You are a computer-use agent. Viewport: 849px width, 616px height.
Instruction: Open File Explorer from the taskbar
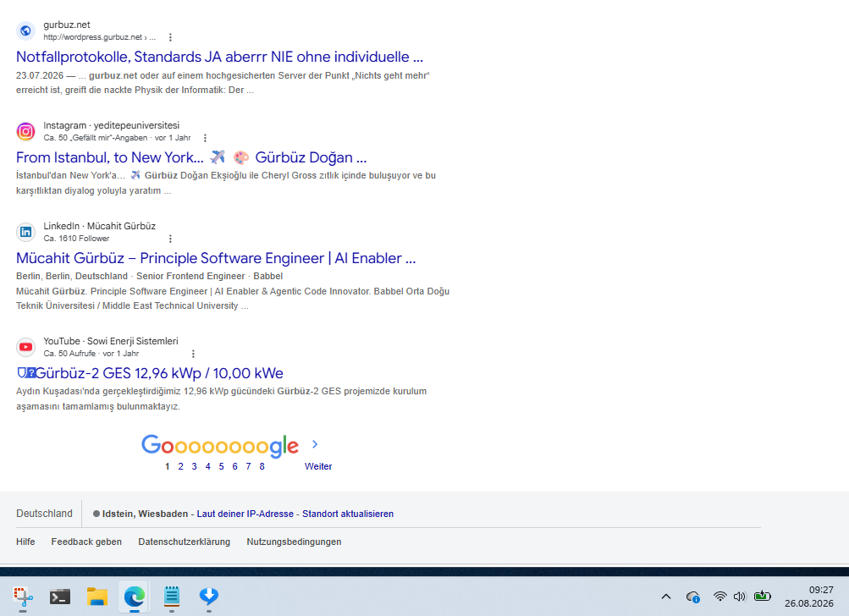pos(97,597)
